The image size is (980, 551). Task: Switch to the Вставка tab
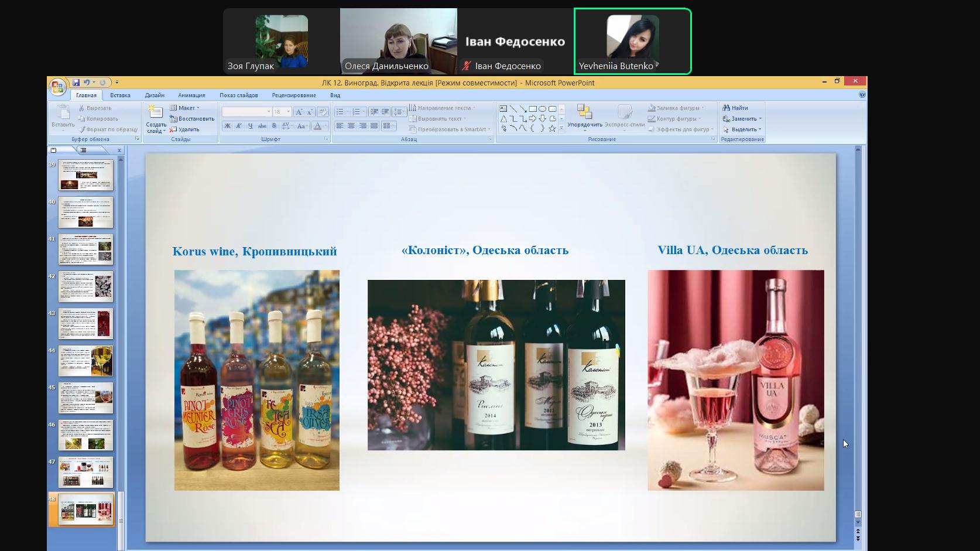click(x=120, y=95)
